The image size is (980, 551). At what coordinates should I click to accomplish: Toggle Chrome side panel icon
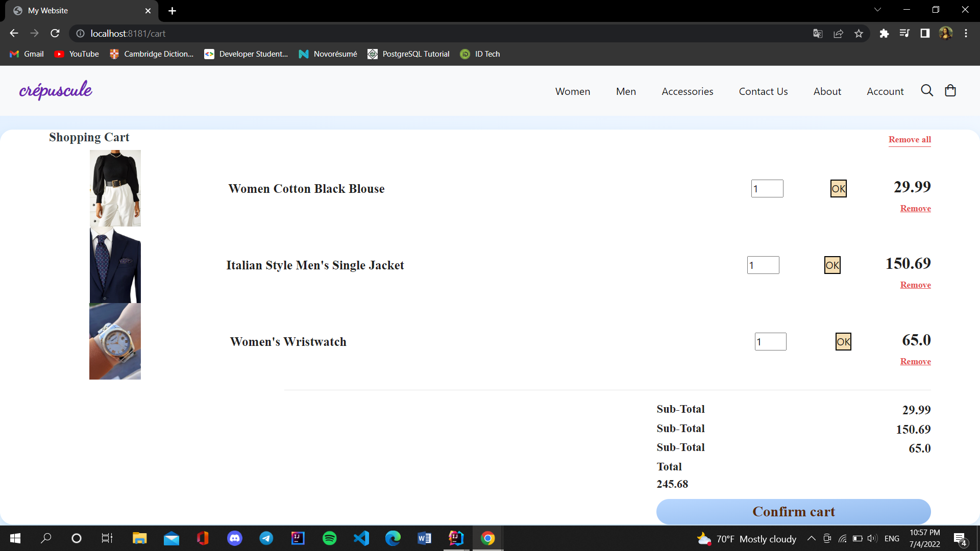point(925,34)
